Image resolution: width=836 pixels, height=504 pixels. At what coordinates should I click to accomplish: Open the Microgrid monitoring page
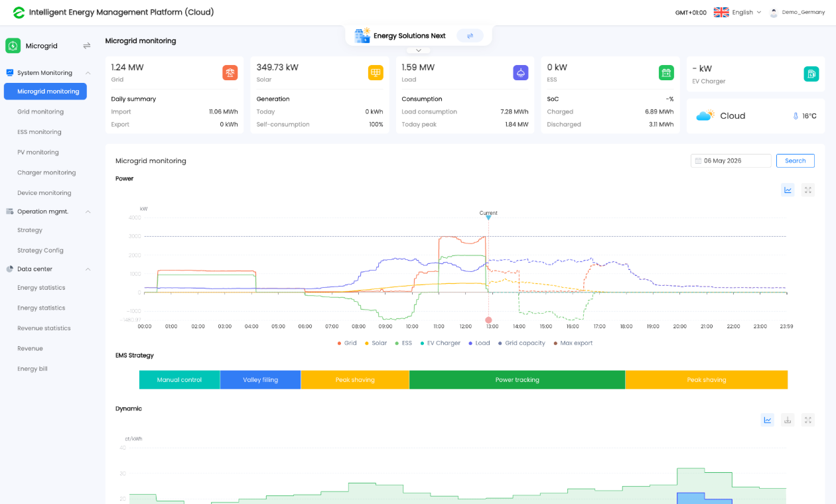tap(45, 92)
